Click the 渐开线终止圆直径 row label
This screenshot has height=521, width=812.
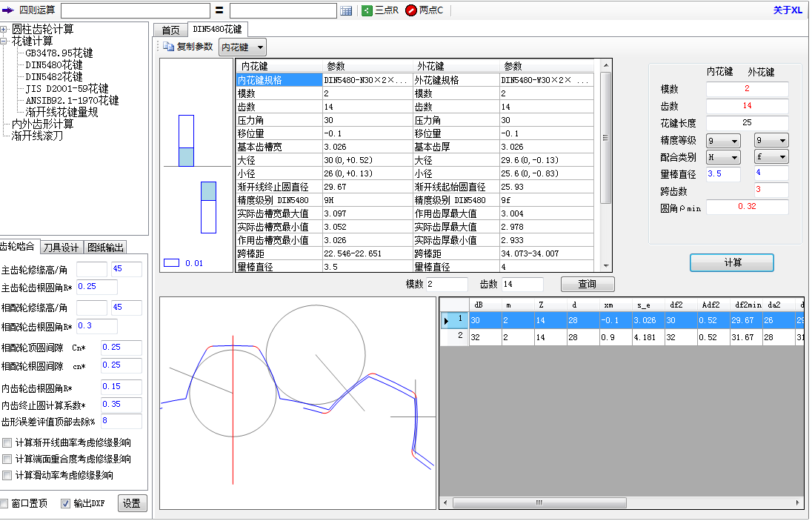(x=273, y=187)
